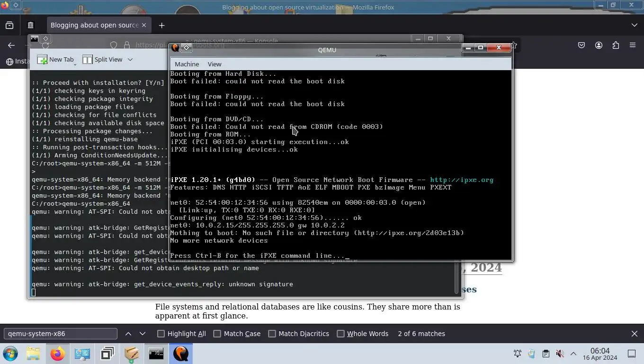Select the Firefox tab 'Blogging about open source'
Viewport: 644px width, 364px height.
coord(94,25)
